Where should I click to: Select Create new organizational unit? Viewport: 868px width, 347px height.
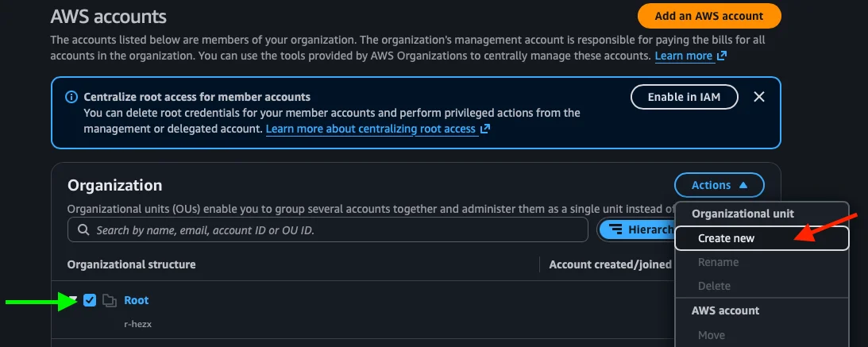(762, 238)
